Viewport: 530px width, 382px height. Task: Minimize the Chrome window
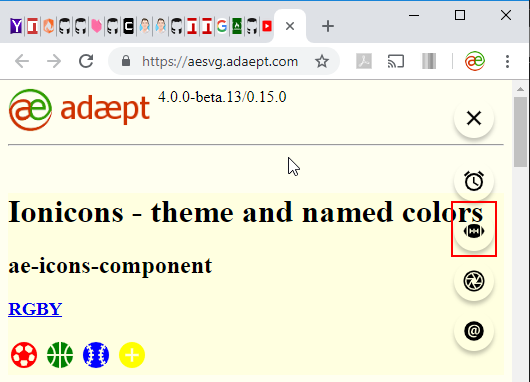[x=414, y=15]
